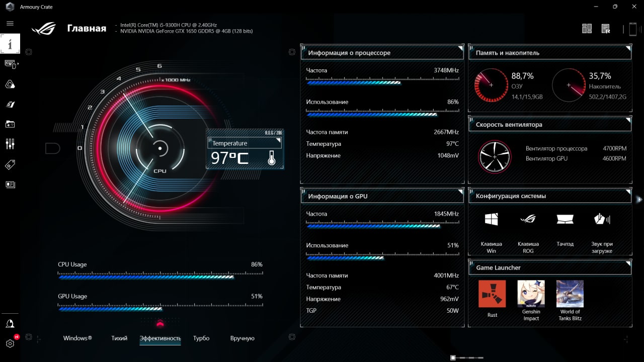644x362 pixels.
Task: Open the report icon marked with R
Action: (606, 29)
